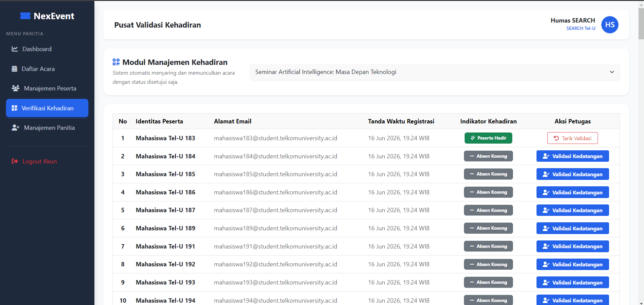Viewport: 644px width, 305px height.
Task: Click Absen Kosong badge for Mahasiswa Tel-U 187
Action: click(x=488, y=210)
